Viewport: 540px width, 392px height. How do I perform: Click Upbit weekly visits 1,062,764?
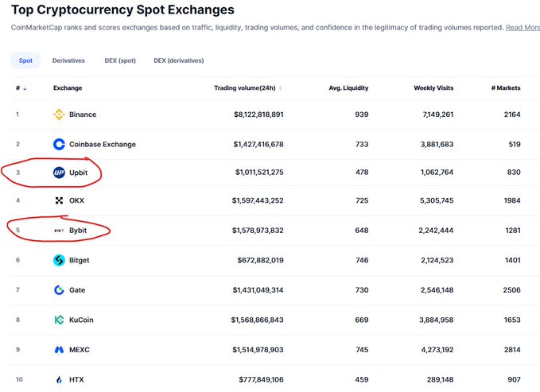[437, 173]
